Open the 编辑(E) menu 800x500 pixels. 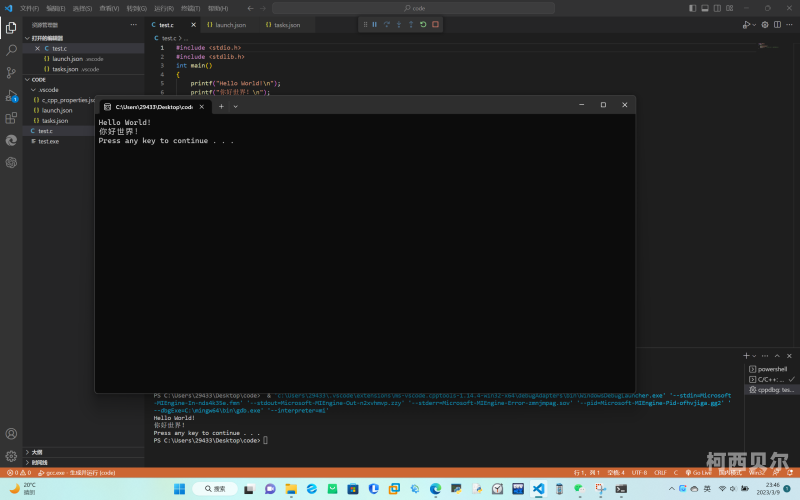(56, 8)
